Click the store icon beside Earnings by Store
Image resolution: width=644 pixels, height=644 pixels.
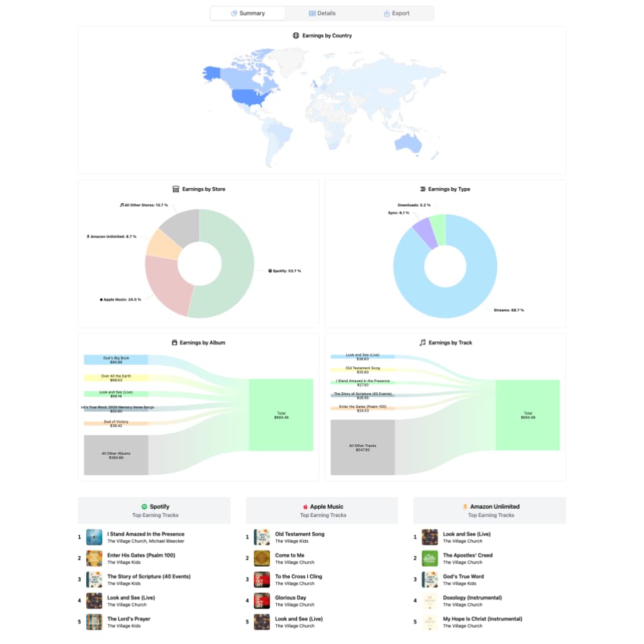[176, 189]
